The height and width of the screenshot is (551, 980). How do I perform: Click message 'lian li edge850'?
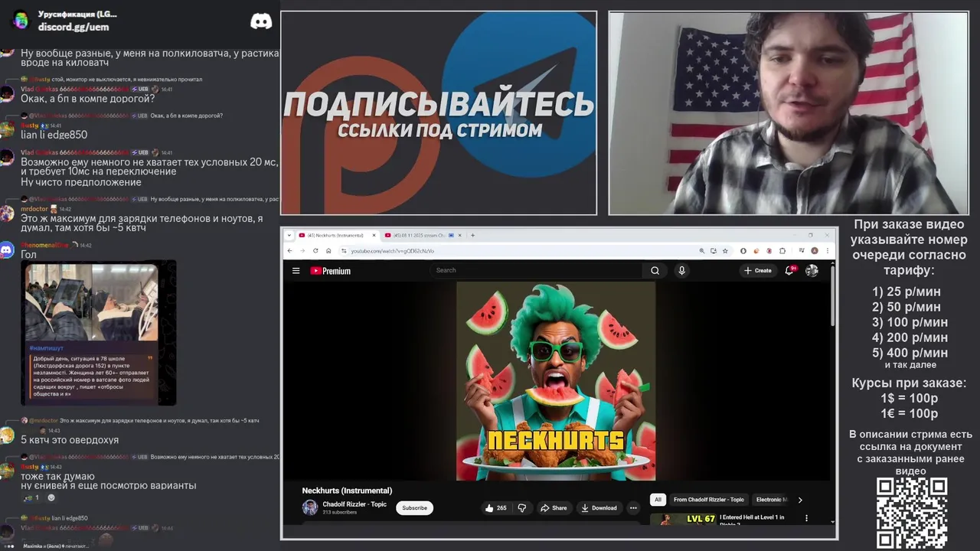point(54,135)
